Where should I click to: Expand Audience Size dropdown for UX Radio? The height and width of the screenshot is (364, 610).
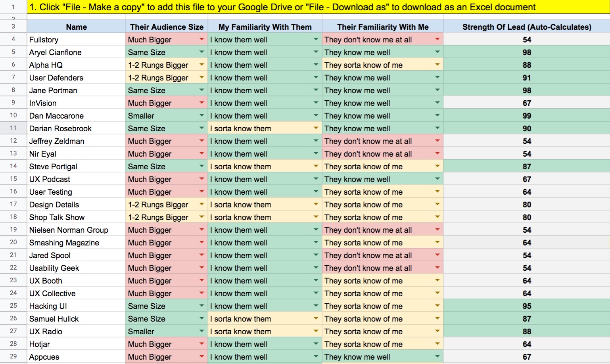(x=201, y=331)
